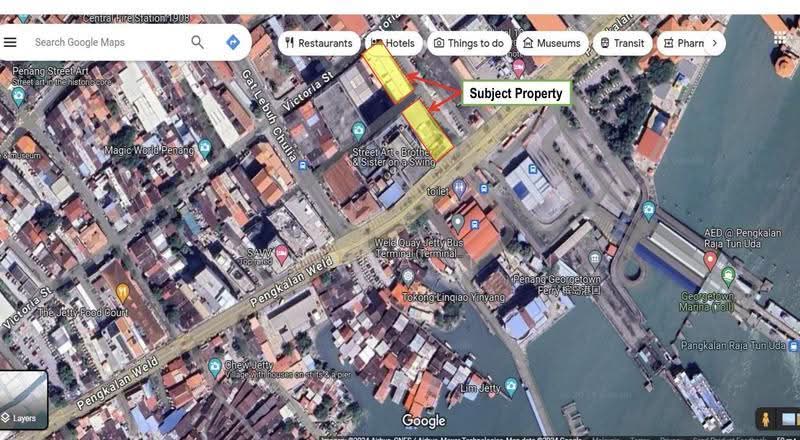Viewport: 800px width, 440px height.
Task: Click the bus stop icon on Gat Lebuh Chulia
Action: [x=303, y=165]
